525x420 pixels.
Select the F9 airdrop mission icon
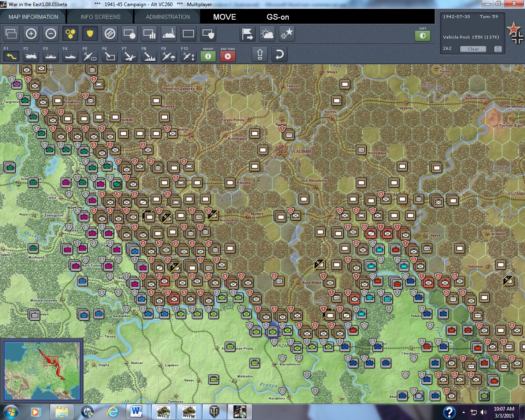pos(168,56)
